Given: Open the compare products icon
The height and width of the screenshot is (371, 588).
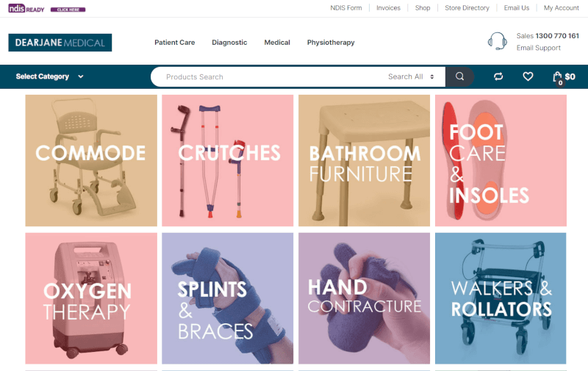Looking at the screenshot, I should [x=498, y=76].
